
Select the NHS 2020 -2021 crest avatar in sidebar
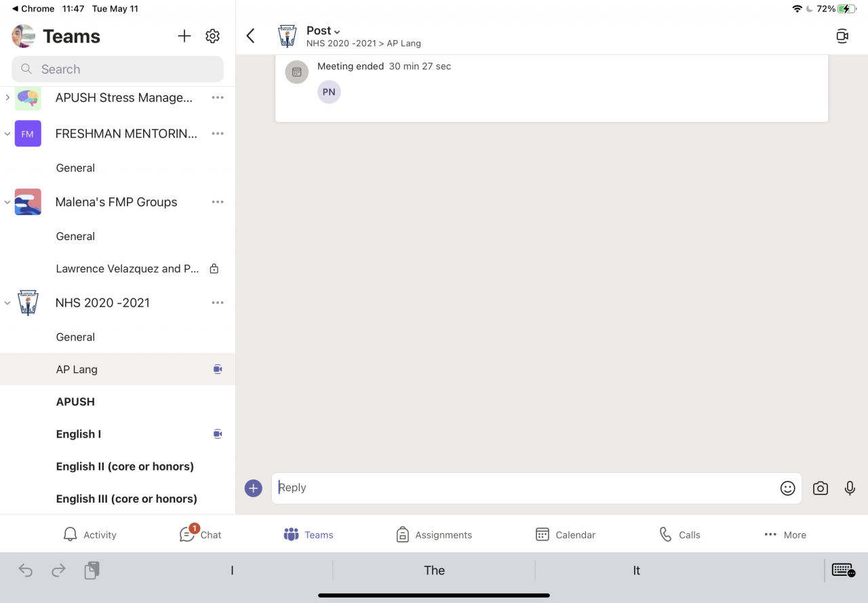click(x=28, y=303)
